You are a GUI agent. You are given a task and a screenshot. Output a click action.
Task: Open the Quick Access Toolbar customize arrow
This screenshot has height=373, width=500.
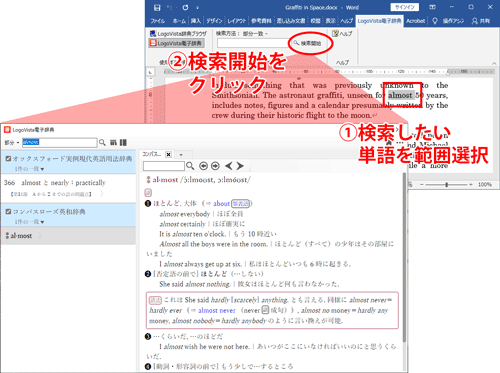tap(197, 8)
